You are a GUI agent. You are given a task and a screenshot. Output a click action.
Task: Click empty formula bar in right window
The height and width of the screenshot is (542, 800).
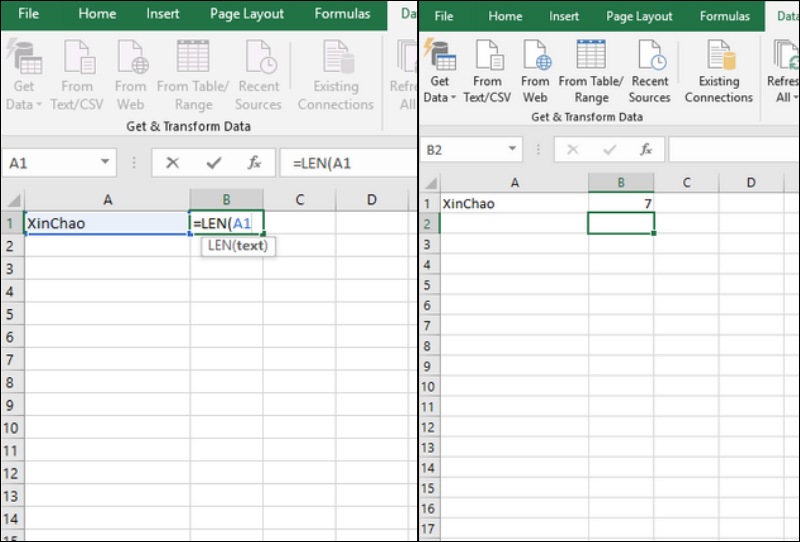point(734,150)
